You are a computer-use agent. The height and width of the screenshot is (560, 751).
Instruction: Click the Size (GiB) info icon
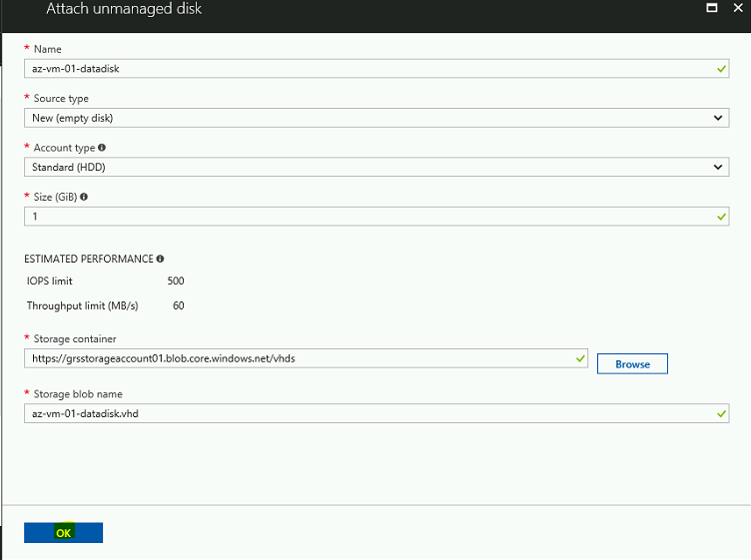84,197
